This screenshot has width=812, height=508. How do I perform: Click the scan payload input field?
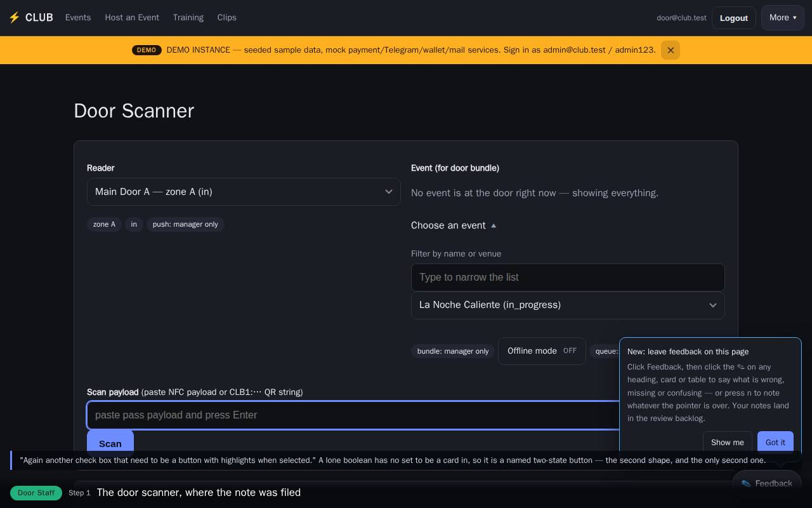[x=353, y=415]
